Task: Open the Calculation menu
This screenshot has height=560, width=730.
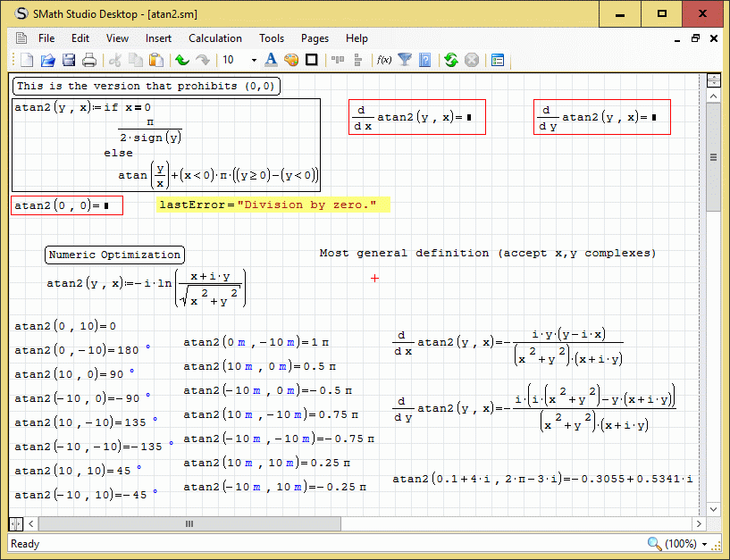Action: pos(215,38)
